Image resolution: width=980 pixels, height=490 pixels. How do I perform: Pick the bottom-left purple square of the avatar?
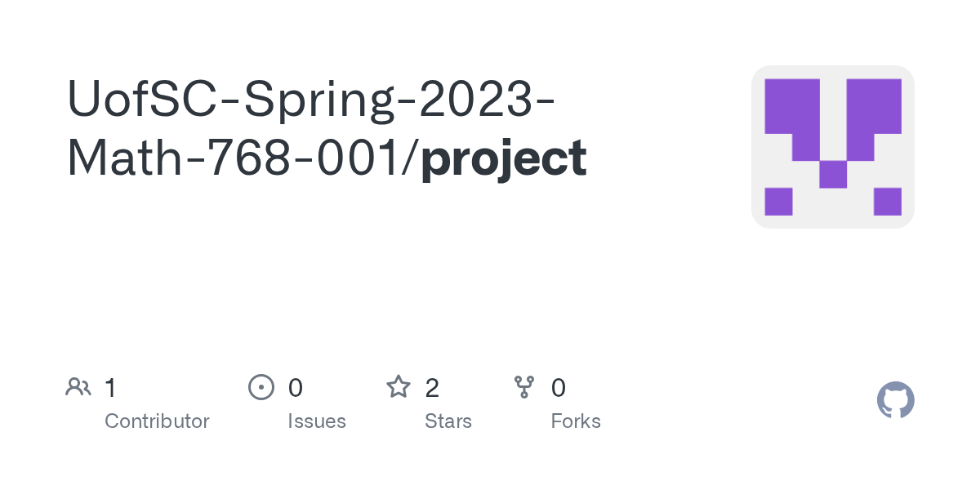tap(778, 202)
